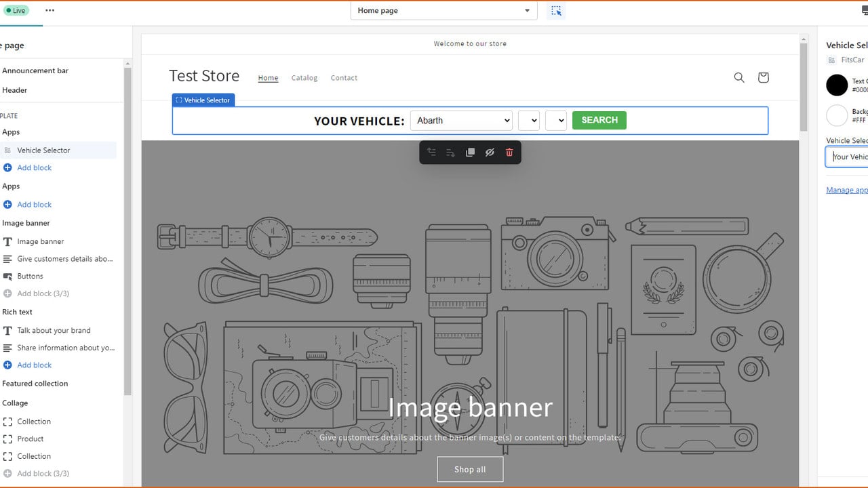Image resolution: width=868 pixels, height=488 pixels.
Task: Click plus icon of Add block under second Apps
Action: point(7,204)
